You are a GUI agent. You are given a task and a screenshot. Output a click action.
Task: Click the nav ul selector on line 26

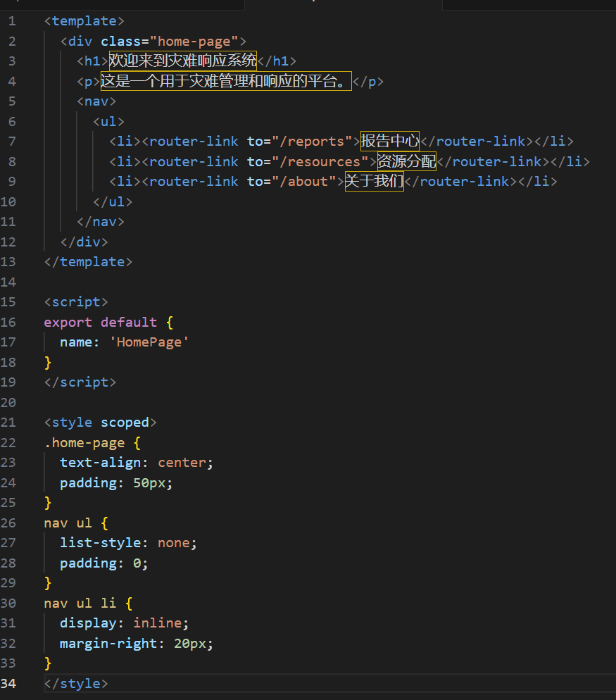tap(68, 523)
